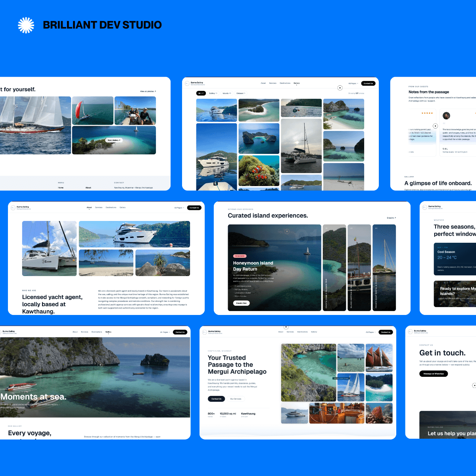Follow the View all photos link

(x=148, y=91)
